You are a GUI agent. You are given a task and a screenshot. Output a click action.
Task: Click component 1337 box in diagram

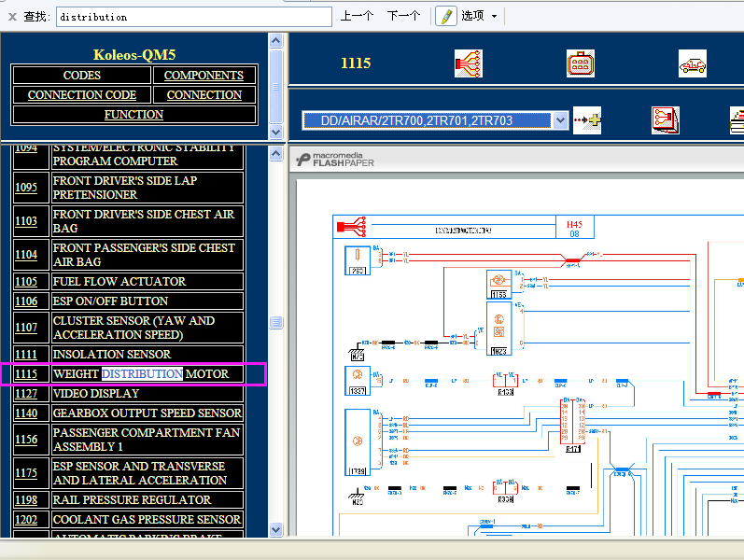click(358, 381)
